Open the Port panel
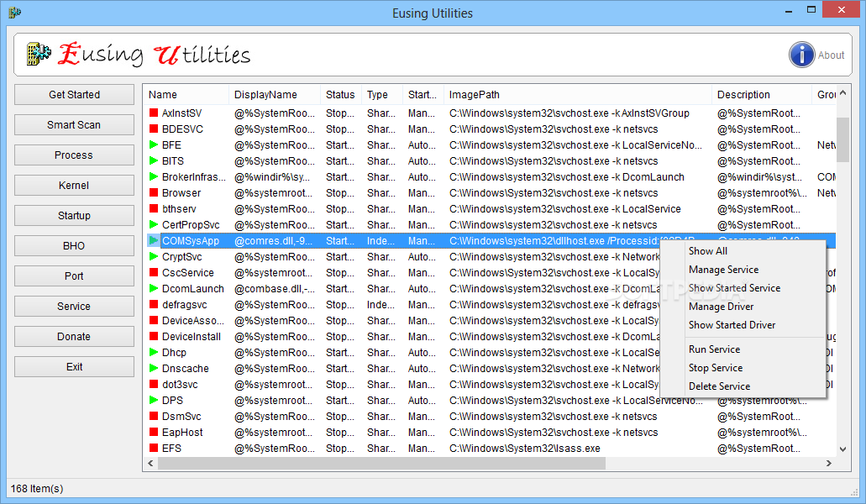 [74, 276]
